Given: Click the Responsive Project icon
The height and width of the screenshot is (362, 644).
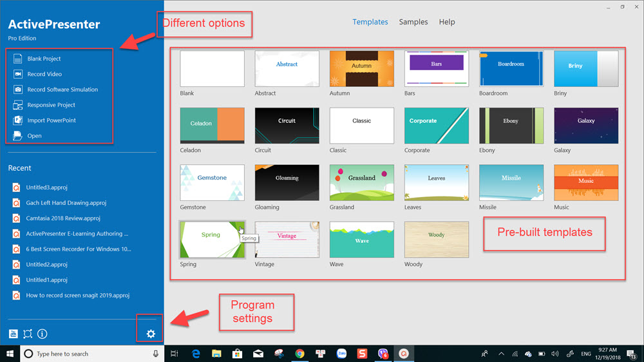Looking at the screenshot, I should (17, 105).
